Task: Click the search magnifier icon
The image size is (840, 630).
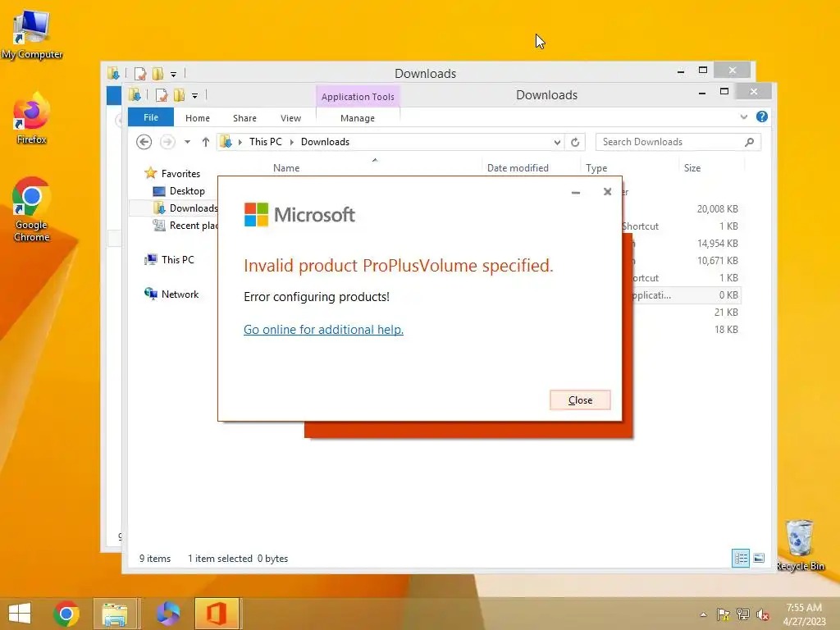Action: (x=750, y=142)
